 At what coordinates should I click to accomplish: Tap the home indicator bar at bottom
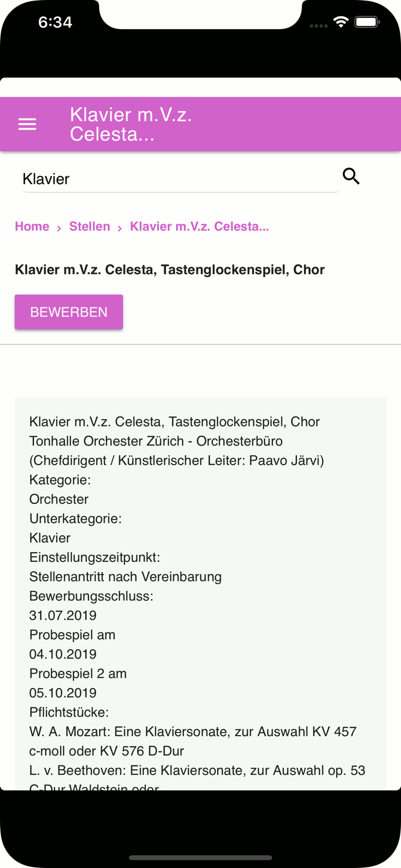(200, 858)
